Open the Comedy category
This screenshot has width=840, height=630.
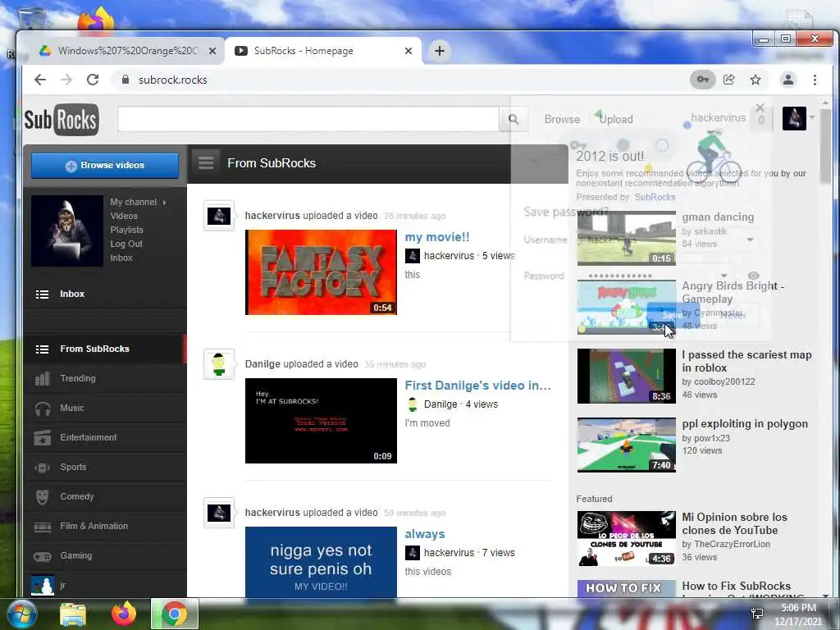pyautogui.click(x=105, y=496)
